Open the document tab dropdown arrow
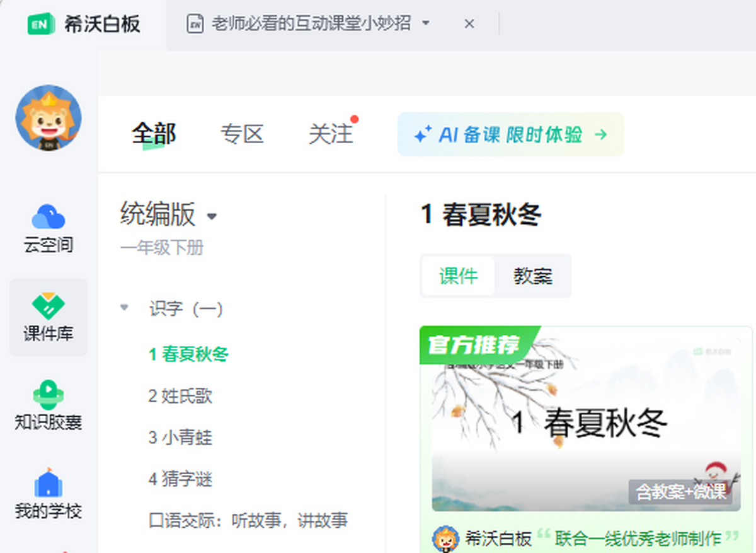 point(427,23)
